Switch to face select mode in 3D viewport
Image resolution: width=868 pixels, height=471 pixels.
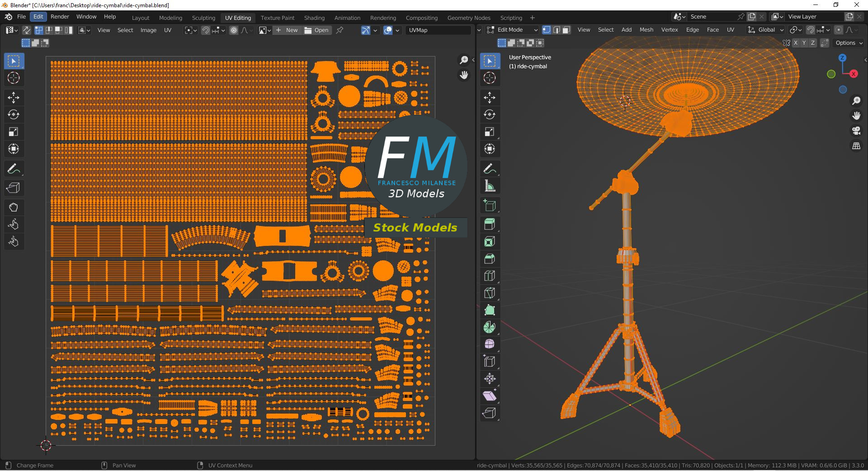click(566, 30)
